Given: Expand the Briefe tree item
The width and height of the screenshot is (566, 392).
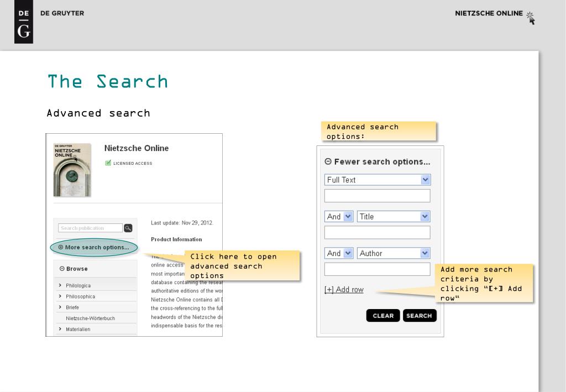Looking at the screenshot, I should 60,307.
